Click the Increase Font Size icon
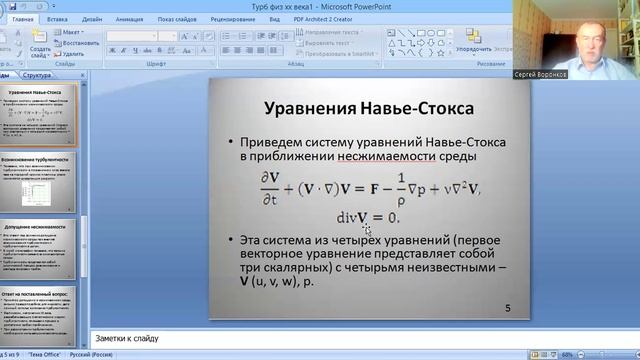Screen dimensions: 640x360 tap(185, 36)
